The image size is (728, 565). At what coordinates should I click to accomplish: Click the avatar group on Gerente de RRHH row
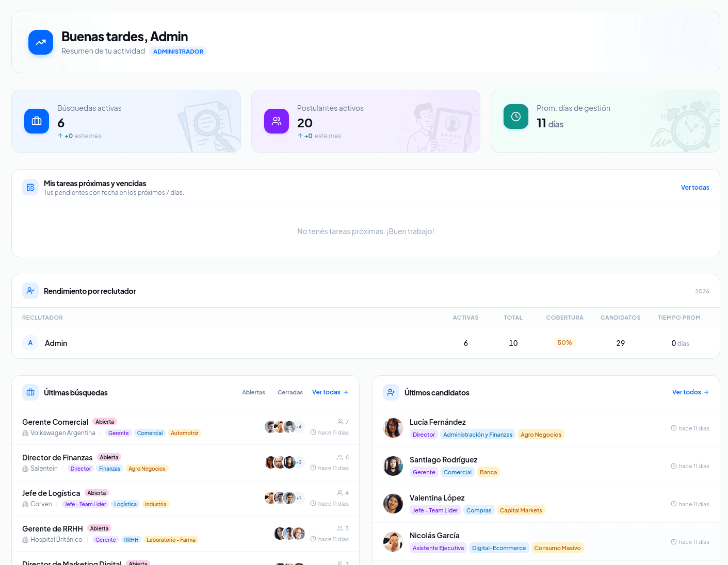click(x=289, y=534)
